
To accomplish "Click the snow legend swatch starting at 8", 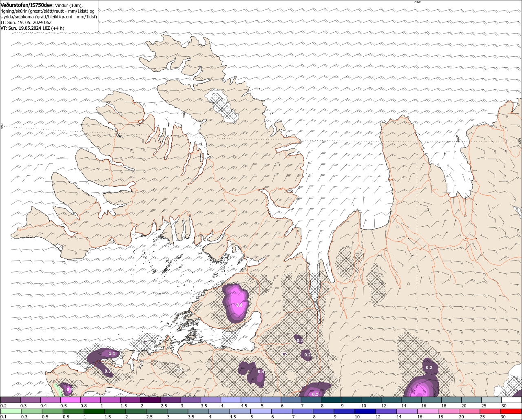I will 331,400.
